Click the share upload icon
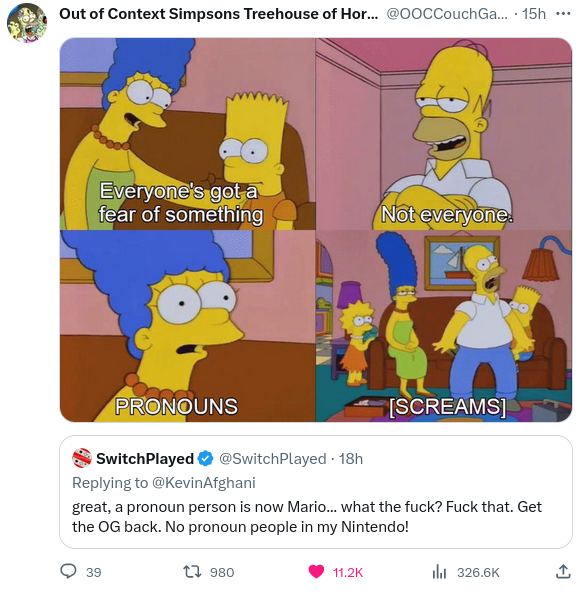The image size is (588, 593). [563, 571]
